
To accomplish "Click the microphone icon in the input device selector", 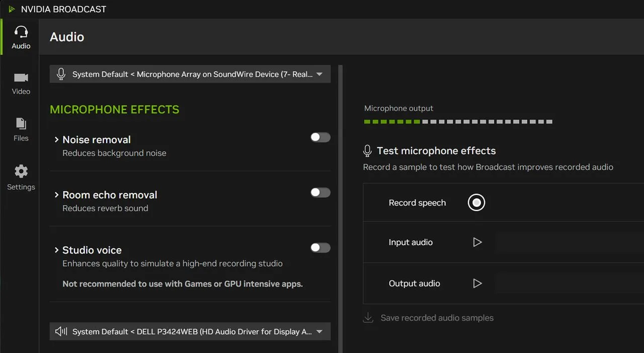I will point(61,74).
